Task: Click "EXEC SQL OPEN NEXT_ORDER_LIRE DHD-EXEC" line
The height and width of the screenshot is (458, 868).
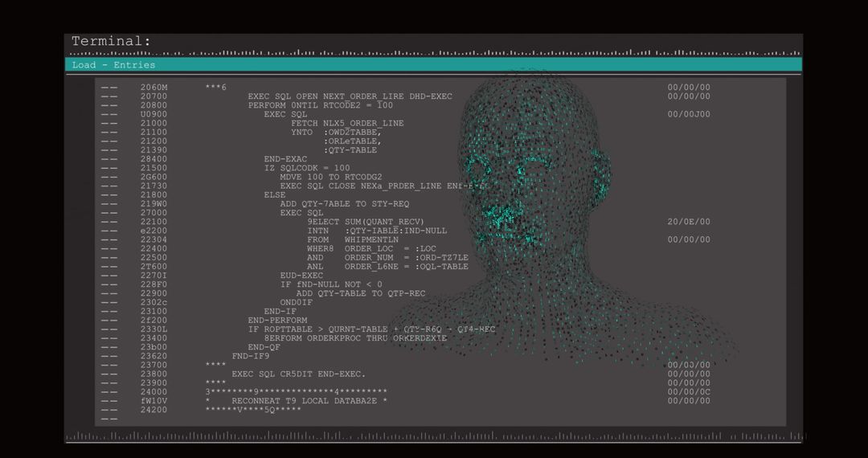Action: (x=350, y=96)
